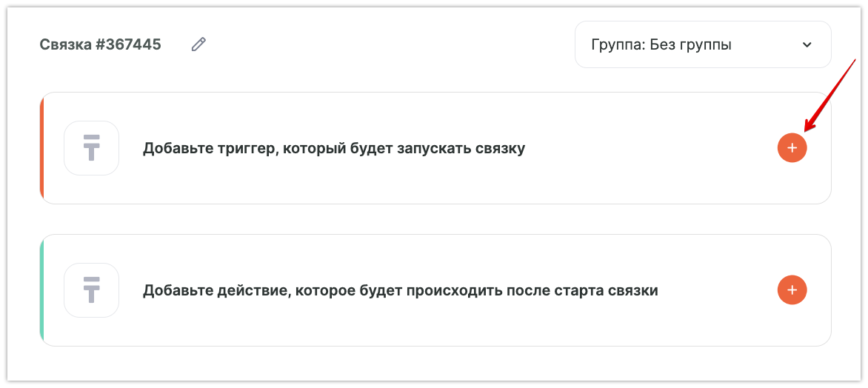Expand the group selector using its chevron arrow
868x388 pixels.
pos(807,44)
